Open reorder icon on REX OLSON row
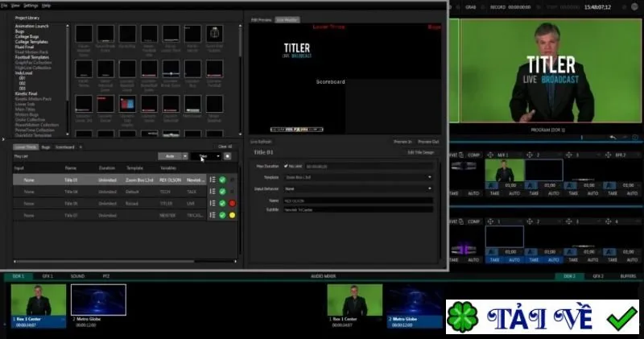644x339 pixels. (213, 180)
